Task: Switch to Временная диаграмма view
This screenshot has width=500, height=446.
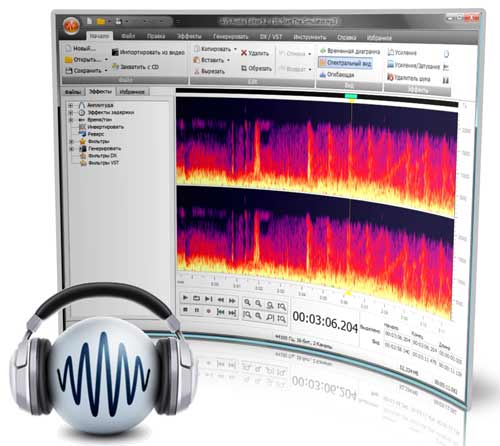Action: point(350,51)
